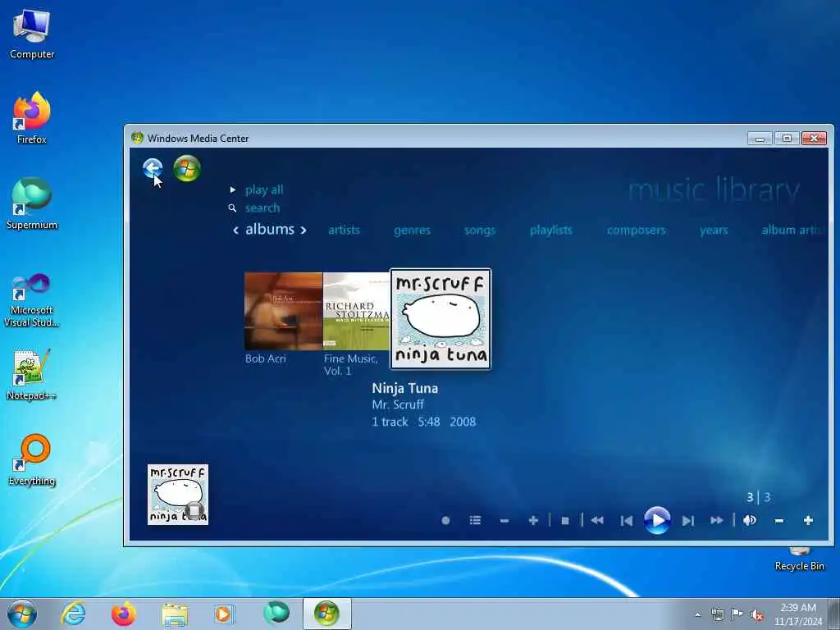The width and height of the screenshot is (840, 630).
Task: Click the muted volume tray icon
Action: [x=757, y=615]
